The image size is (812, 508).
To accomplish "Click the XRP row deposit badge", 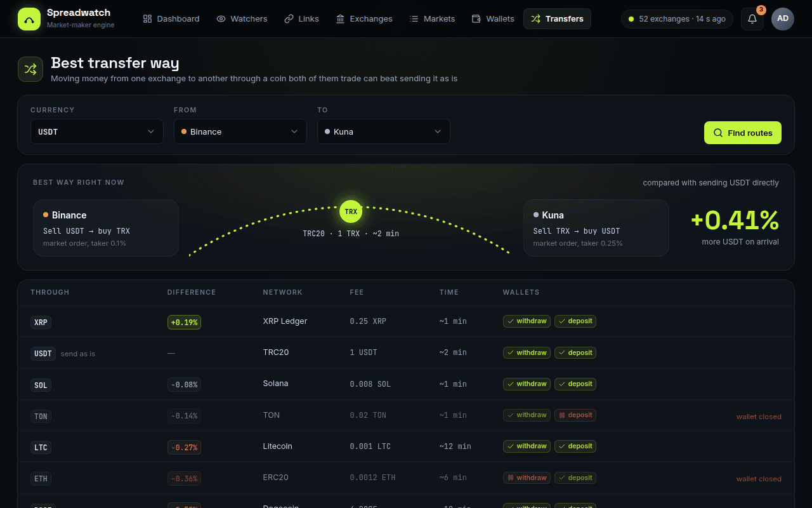I will (x=575, y=321).
